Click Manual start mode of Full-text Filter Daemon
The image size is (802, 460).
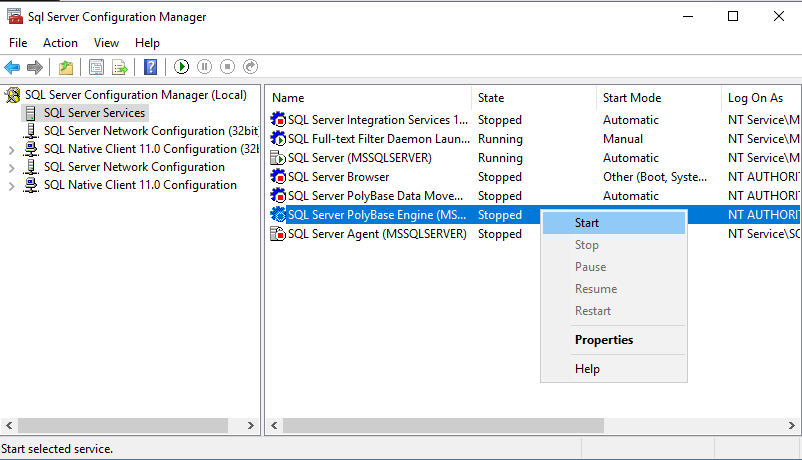[x=622, y=139]
